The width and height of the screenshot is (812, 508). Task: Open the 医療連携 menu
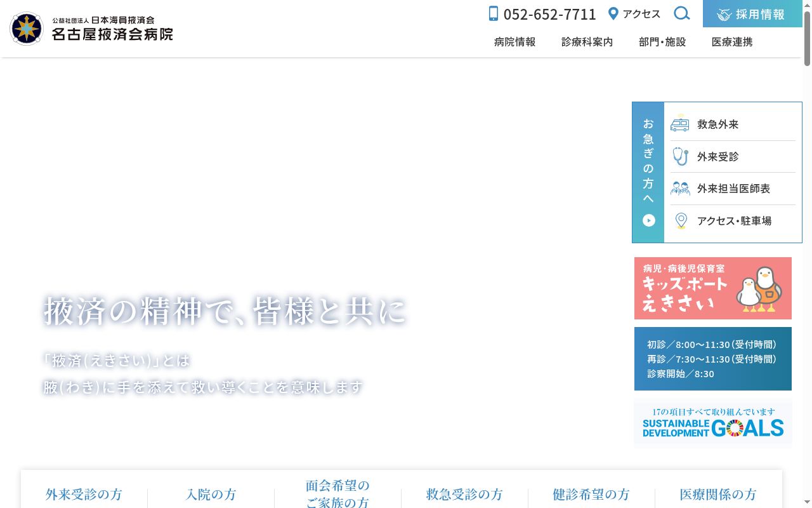(x=732, y=42)
